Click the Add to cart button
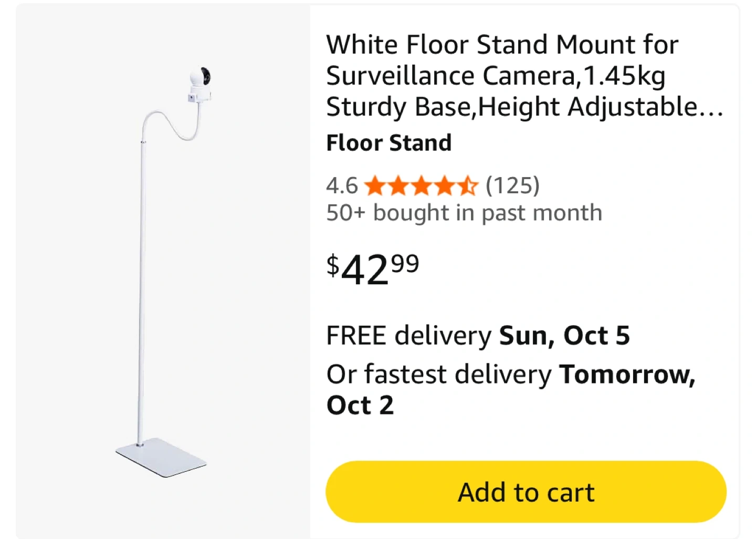Screen dimensions: 756x539 526,492
